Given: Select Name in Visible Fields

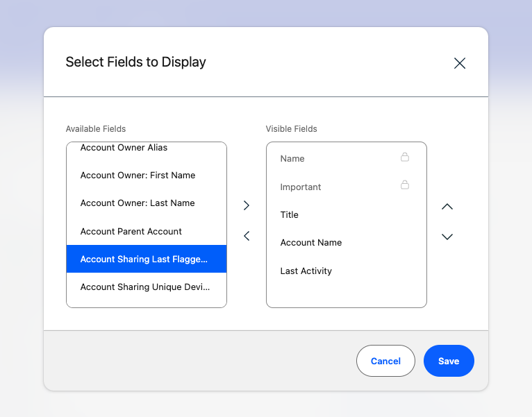Looking at the screenshot, I should (347, 158).
